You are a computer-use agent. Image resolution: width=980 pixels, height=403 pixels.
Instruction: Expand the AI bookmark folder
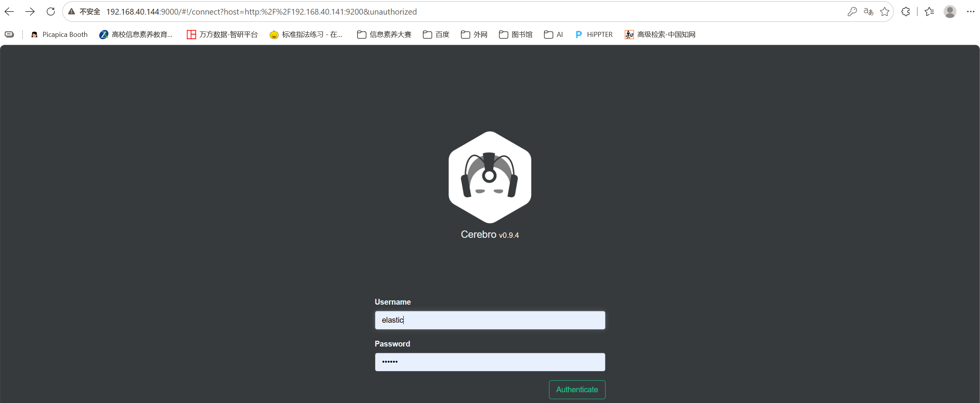(x=553, y=35)
